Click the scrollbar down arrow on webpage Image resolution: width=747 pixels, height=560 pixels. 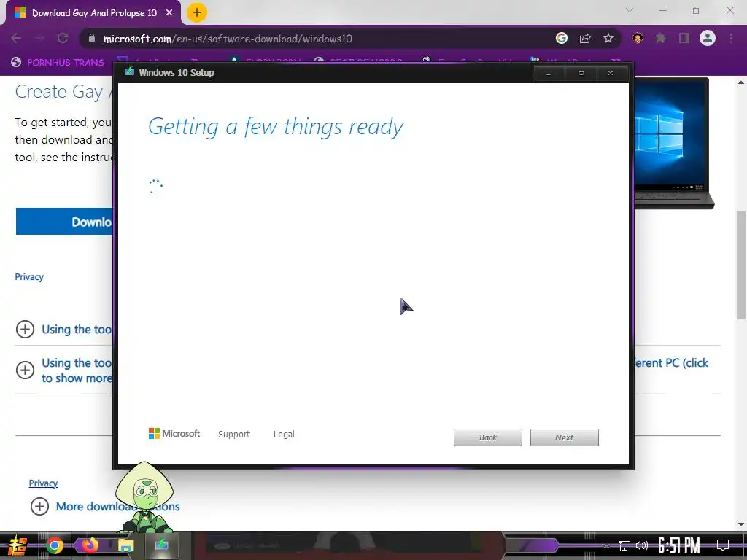(741, 524)
